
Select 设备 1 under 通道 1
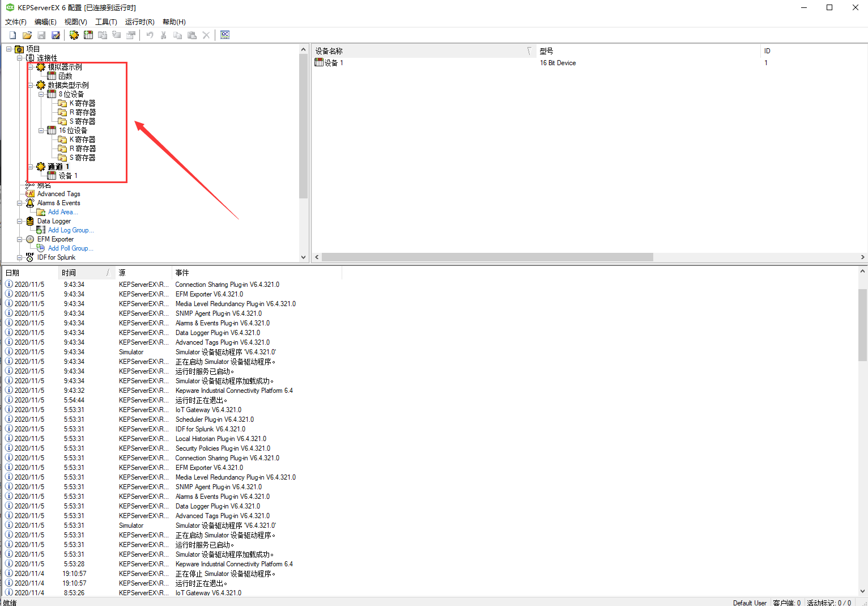68,176
